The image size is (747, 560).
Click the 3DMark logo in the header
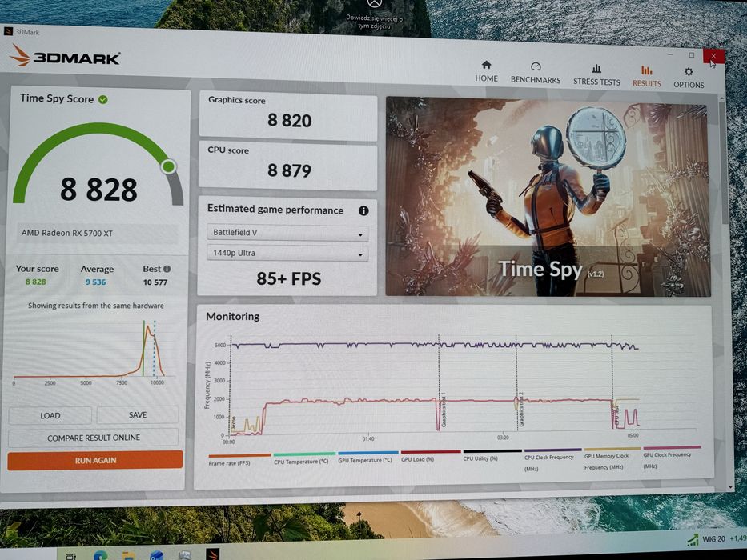pos(65,57)
